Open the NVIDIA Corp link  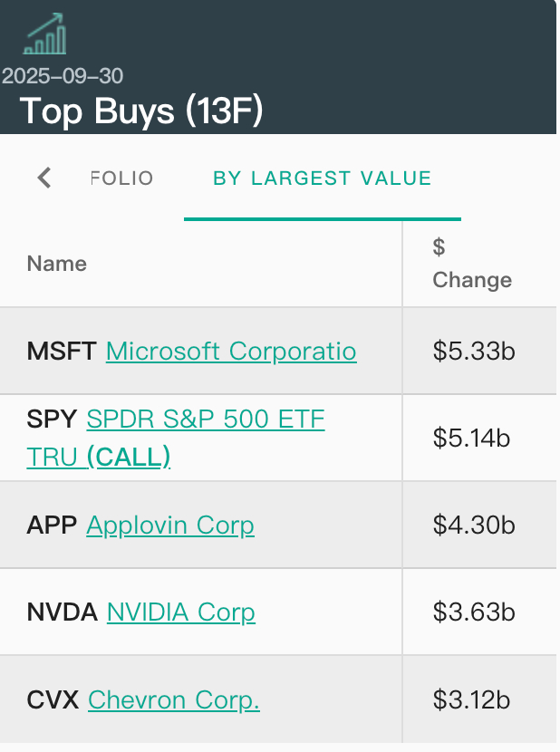[181, 612]
